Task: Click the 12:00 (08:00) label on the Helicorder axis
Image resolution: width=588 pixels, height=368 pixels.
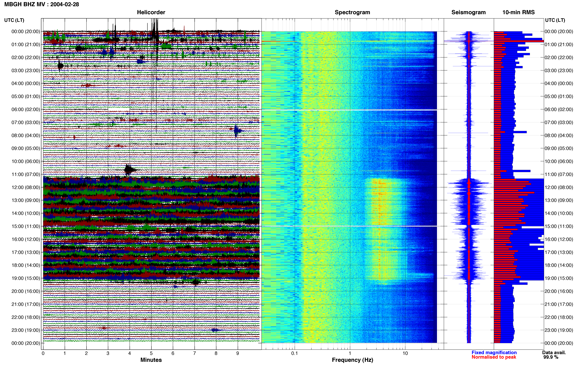Action: click(26, 187)
